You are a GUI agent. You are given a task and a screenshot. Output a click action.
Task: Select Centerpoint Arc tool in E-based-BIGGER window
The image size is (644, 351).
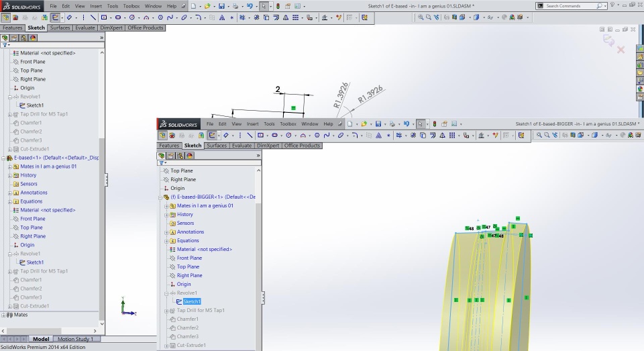coord(303,135)
